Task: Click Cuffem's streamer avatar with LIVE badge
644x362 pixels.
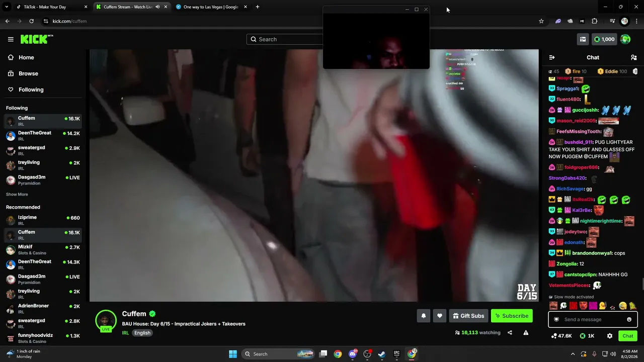Action: coord(106,321)
